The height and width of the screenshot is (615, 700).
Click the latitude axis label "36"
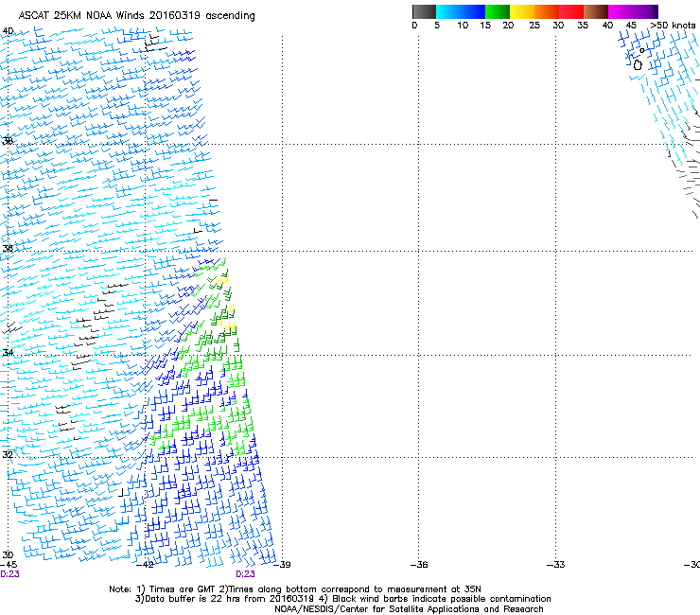click(x=8, y=248)
